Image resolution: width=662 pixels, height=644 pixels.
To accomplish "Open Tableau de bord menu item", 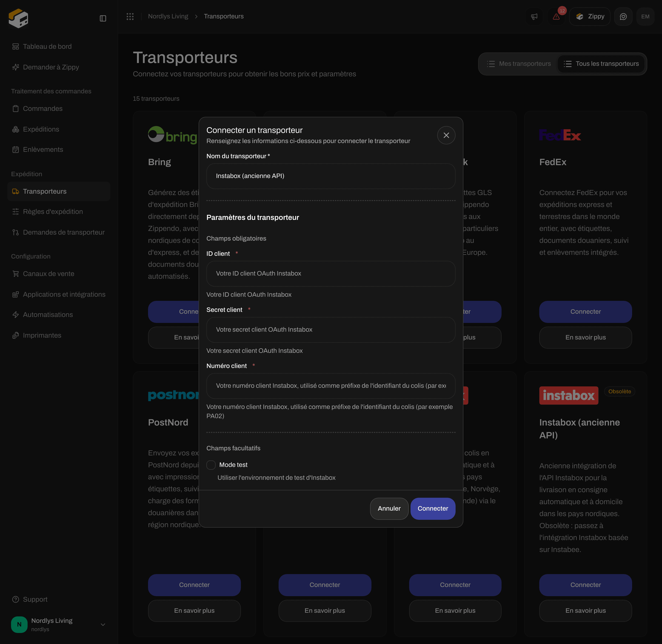I will click(x=59, y=46).
